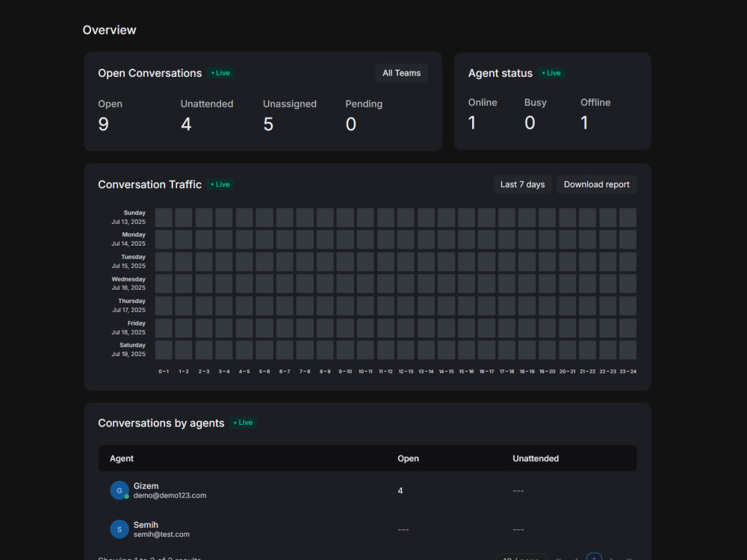Click the 12-13 hour axis label
Image resolution: width=747 pixels, height=560 pixels.
pyautogui.click(x=406, y=371)
